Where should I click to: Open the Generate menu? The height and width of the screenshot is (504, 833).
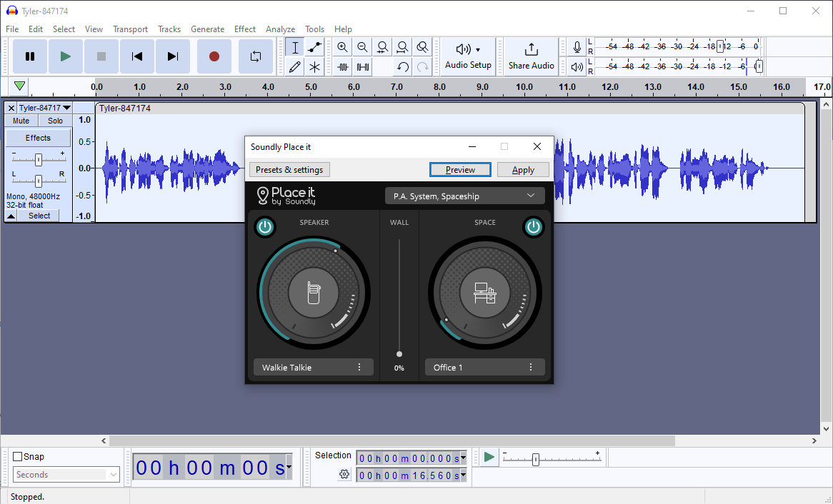(207, 29)
